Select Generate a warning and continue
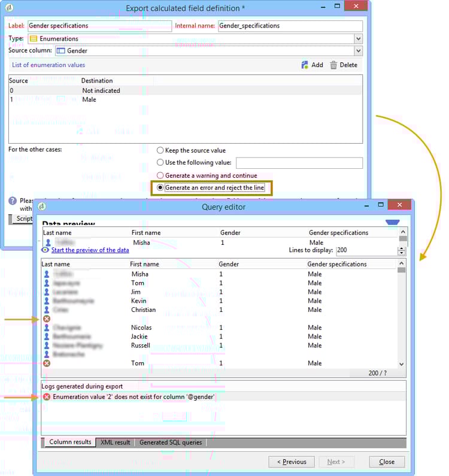Screen dimensions: 449x476 [160, 175]
